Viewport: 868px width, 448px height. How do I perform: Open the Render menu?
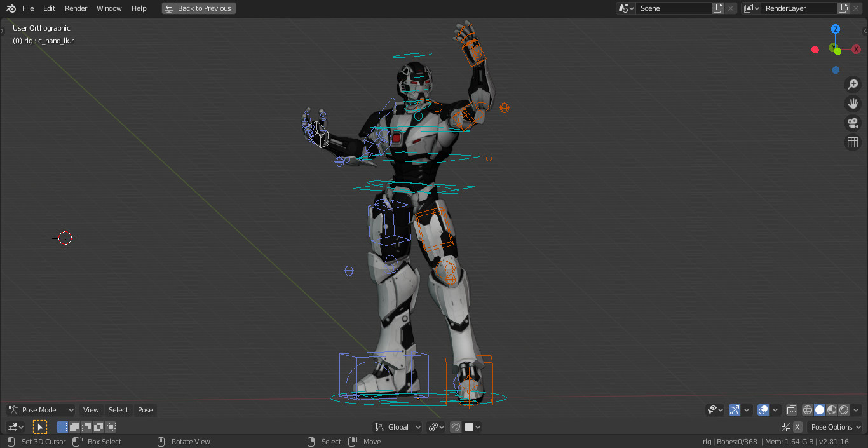point(76,8)
